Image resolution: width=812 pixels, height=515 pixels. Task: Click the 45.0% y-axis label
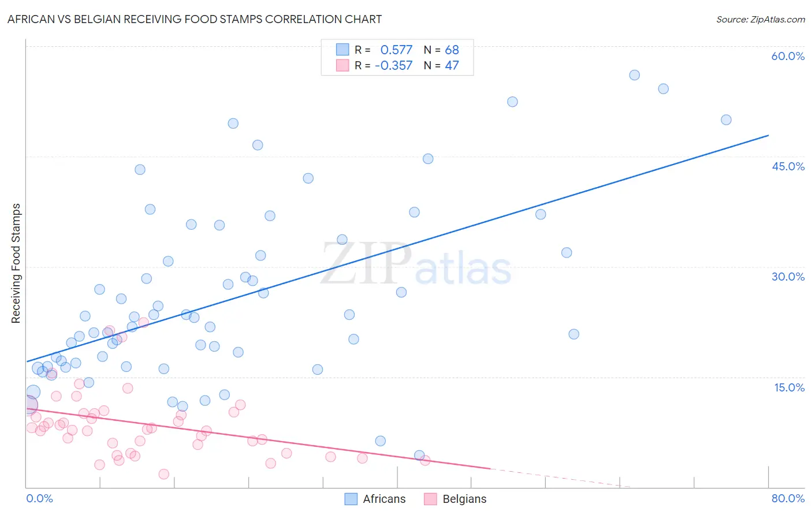pyautogui.click(x=788, y=166)
